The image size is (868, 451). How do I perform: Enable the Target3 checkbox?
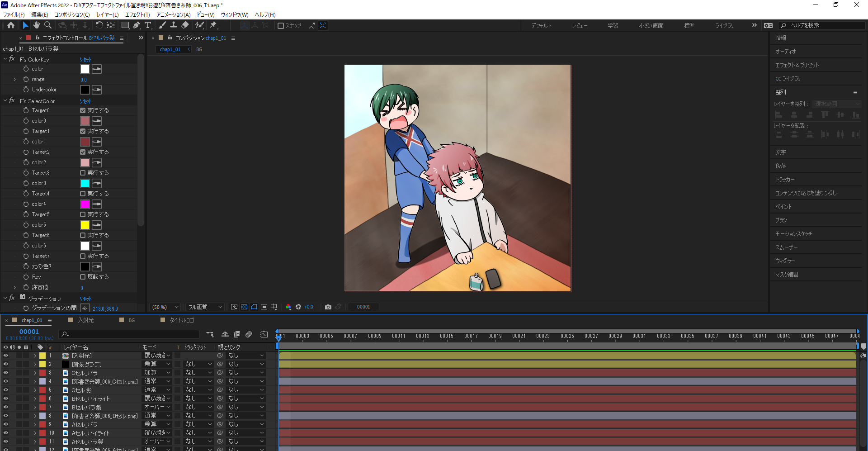point(83,173)
